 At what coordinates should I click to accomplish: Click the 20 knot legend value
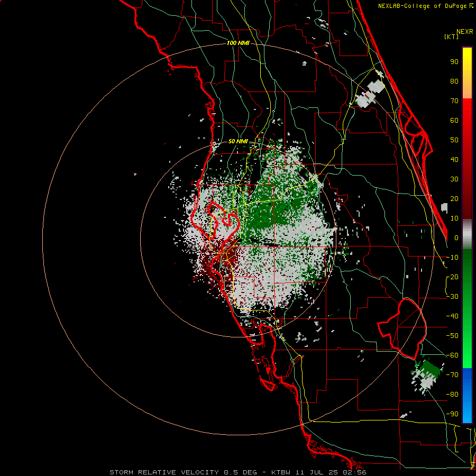click(454, 199)
